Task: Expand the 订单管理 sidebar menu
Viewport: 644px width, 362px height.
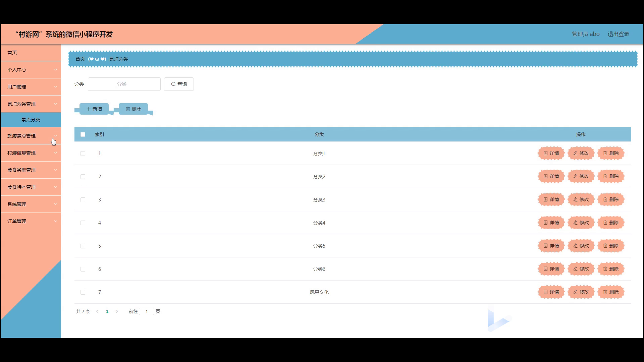Action: [31, 221]
